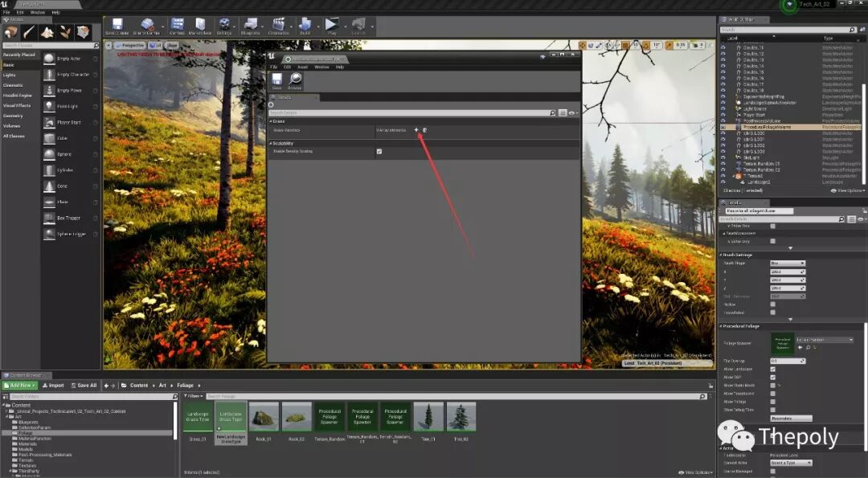The height and width of the screenshot is (478, 868).
Task: Open viewport options dropdown arrow
Action: coord(108,45)
